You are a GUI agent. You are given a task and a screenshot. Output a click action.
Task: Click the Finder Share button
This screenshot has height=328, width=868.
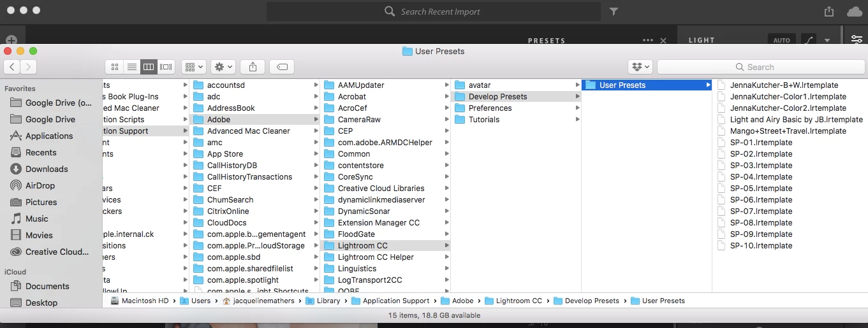pos(253,66)
